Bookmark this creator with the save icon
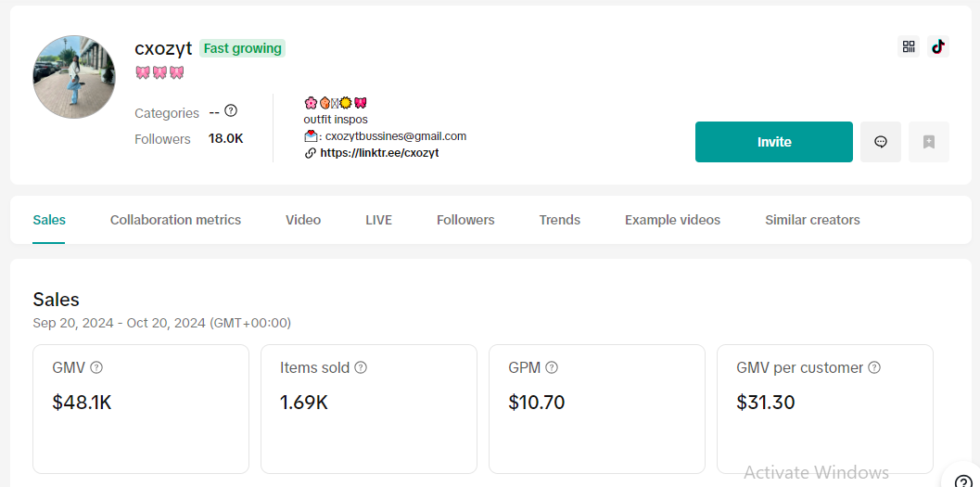The width and height of the screenshot is (980, 487). click(929, 142)
